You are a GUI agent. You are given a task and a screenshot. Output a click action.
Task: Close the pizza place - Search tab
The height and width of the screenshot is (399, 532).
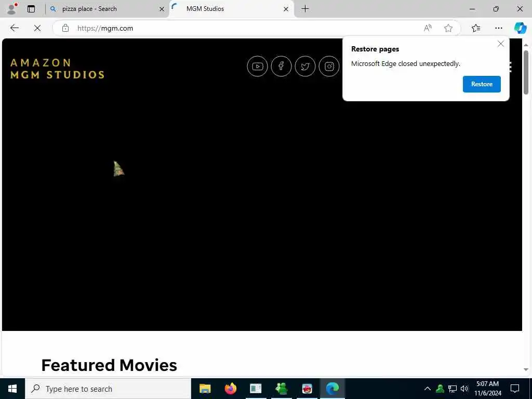click(162, 9)
